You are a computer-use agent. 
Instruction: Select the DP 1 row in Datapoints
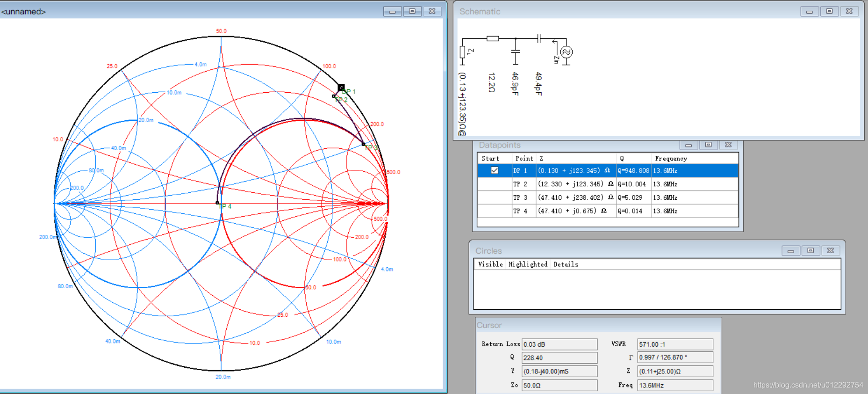(608, 171)
